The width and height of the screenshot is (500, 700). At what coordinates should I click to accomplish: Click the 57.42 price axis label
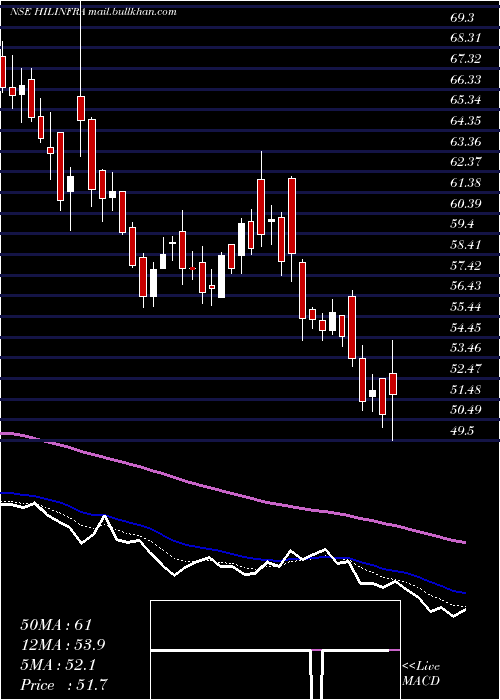click(x=465, y=266)
